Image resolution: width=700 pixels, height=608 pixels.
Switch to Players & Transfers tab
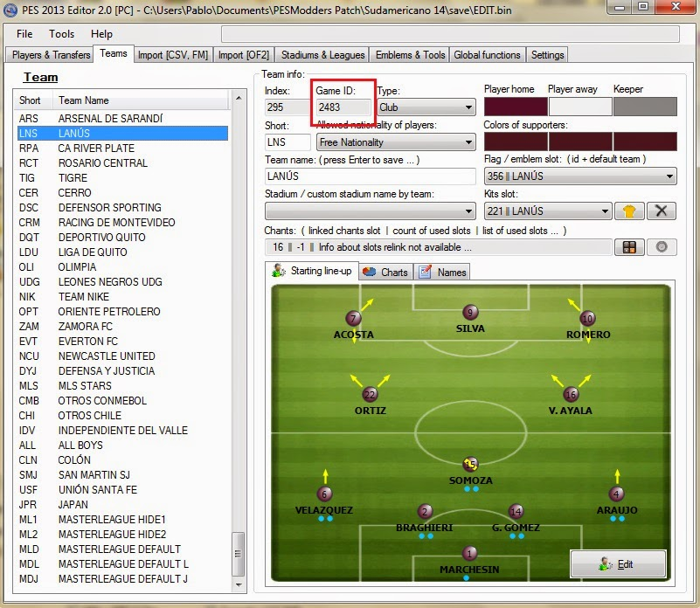[x=51, y=55]
